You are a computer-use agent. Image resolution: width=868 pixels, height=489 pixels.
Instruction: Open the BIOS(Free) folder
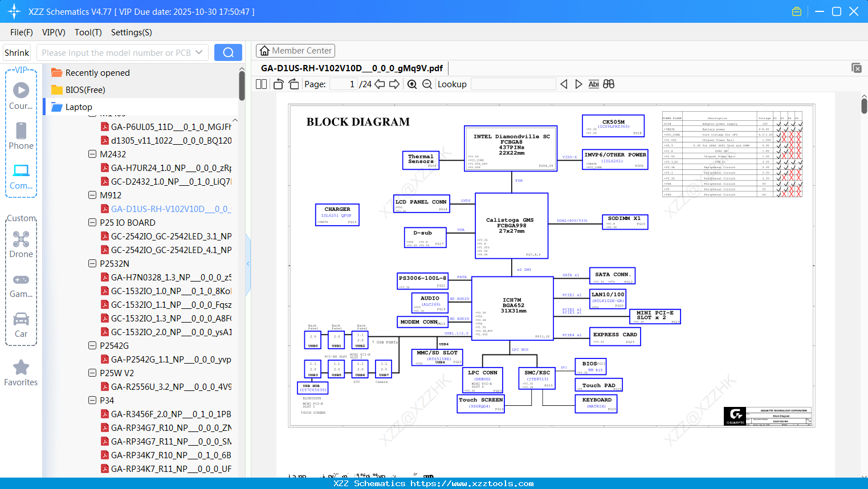click(x=78, y=90)
